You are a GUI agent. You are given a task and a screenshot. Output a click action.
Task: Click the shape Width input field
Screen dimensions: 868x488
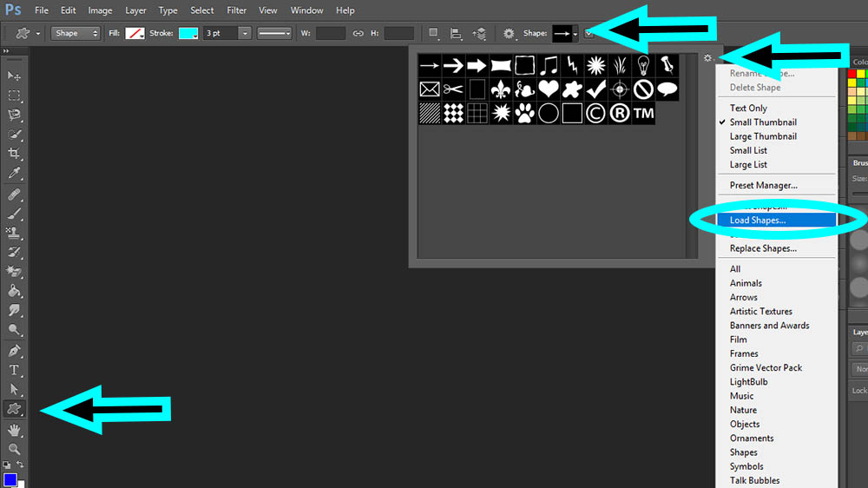331,33
